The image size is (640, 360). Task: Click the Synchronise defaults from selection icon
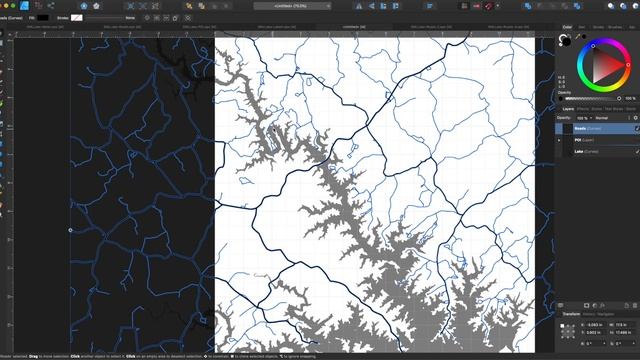[x=84, y=6]
